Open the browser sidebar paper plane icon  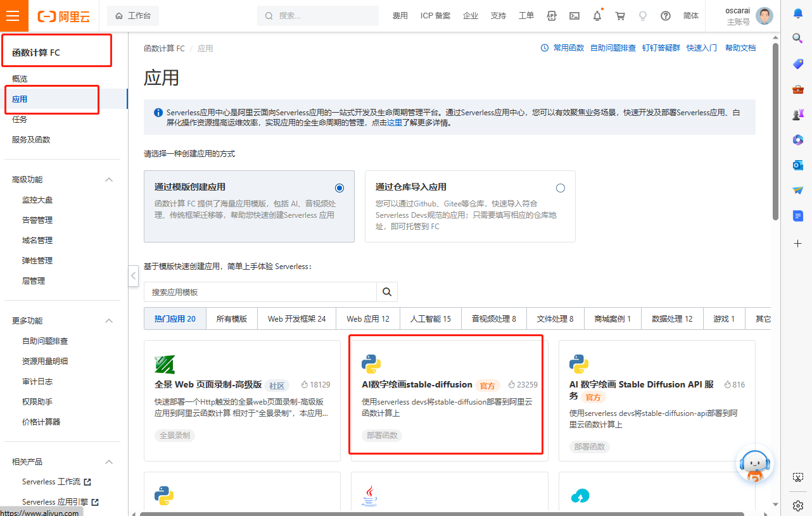[x=798, y=191]
